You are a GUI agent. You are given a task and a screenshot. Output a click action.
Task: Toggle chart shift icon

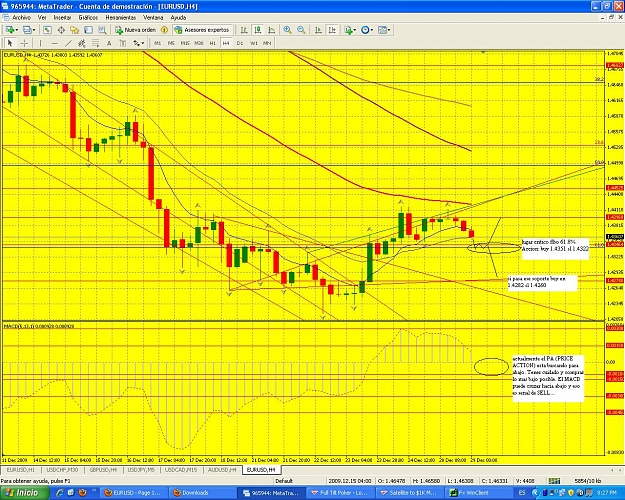(332, 30)
